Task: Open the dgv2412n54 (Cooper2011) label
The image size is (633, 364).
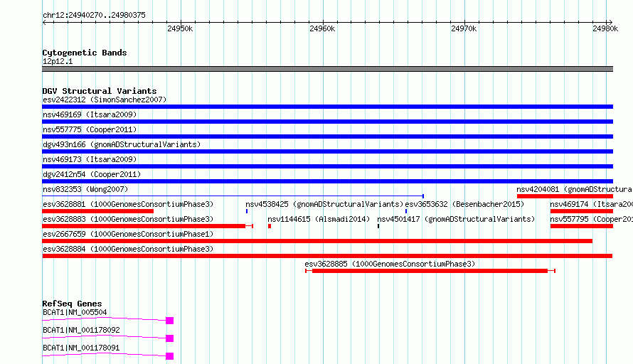Action: (x=92, y=174)
